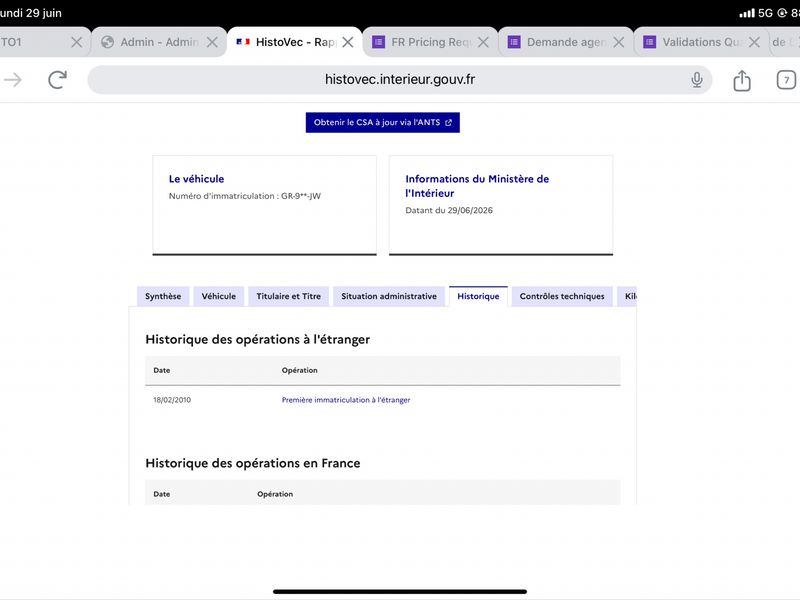The width and height of the screenshot is (800, 600).
Task: Open the tab overview showing 7 tabs
Action: [786, 80]
